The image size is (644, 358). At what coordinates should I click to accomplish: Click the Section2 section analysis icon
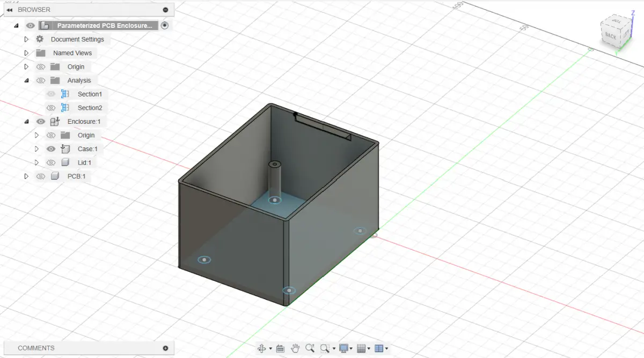pos(65,108)
